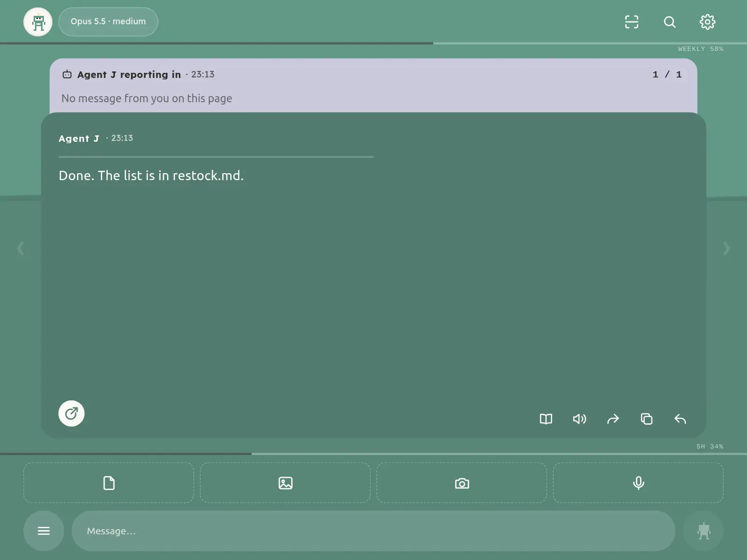Viewport: 747px width, 560px height.
Task: Click the text 'Done. The list is in restock.md.'
Action: (151, 175)
